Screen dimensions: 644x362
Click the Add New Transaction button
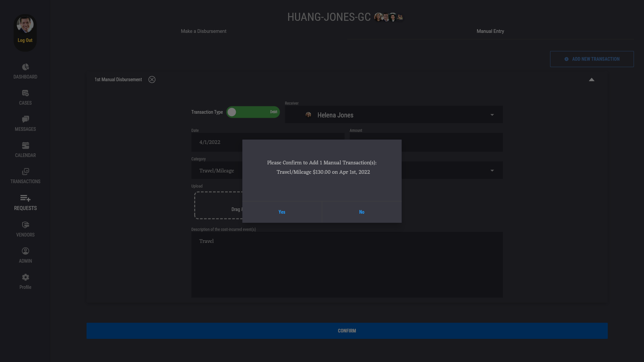(592, 59)
